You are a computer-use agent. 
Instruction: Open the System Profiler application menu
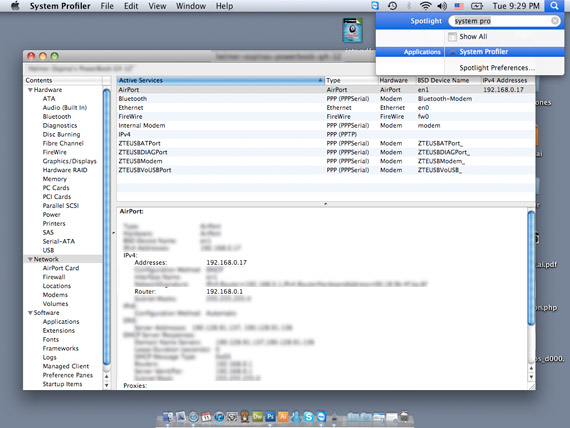60,6
